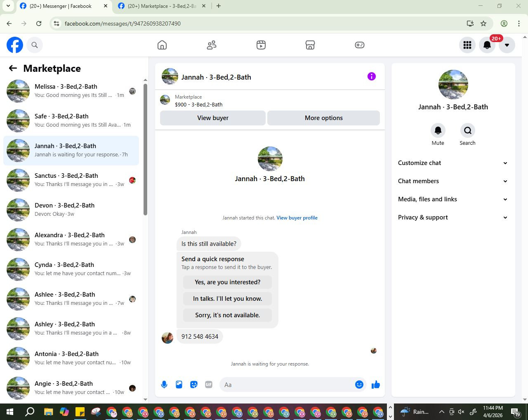The height and width of the screenshot is (420, 528).
Task: Open Alexandra · 3-Bed,2-Bath conversation
Action: point(71,240)
